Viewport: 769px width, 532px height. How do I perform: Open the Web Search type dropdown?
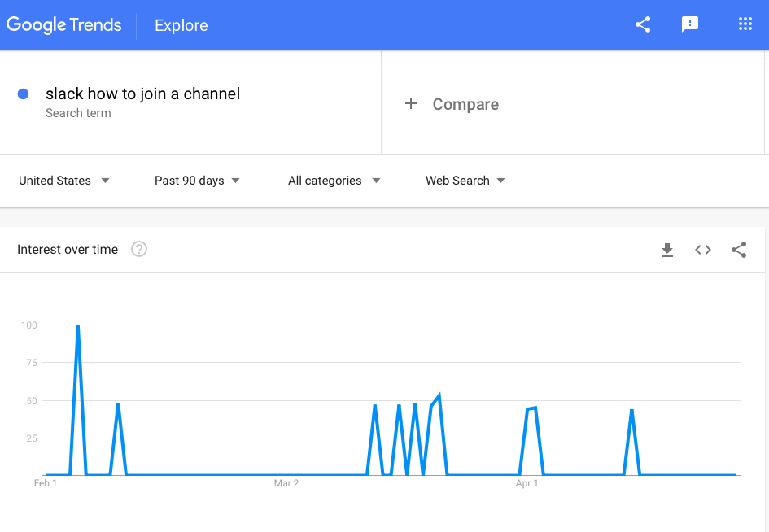click(x=465, y=181)
